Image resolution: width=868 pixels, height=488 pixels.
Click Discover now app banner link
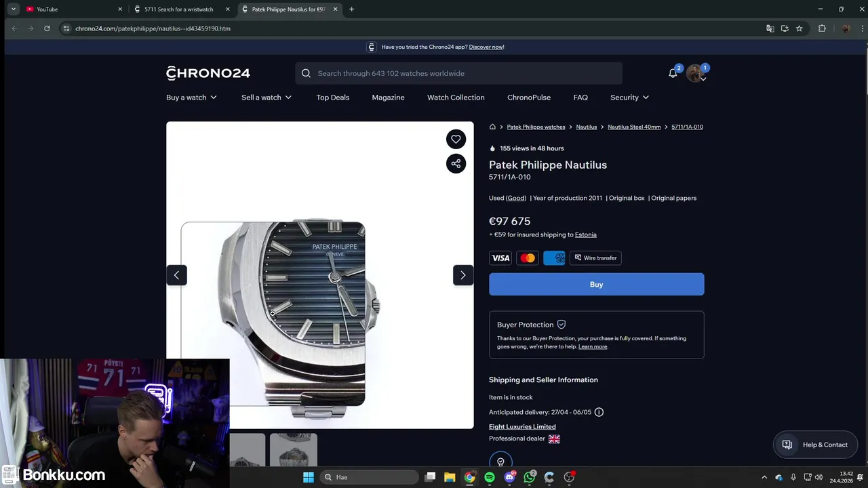pos(486,47)
